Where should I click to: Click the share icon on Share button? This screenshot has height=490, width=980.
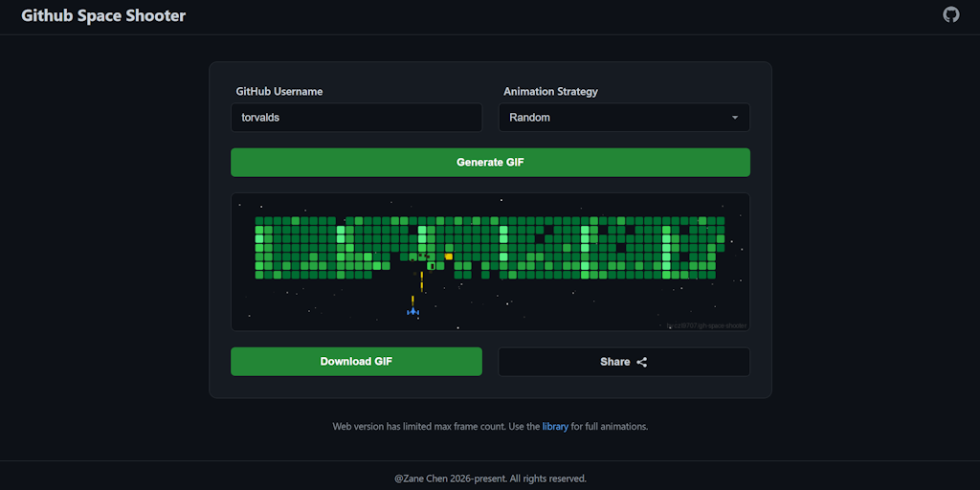click(x=641, y=362)
